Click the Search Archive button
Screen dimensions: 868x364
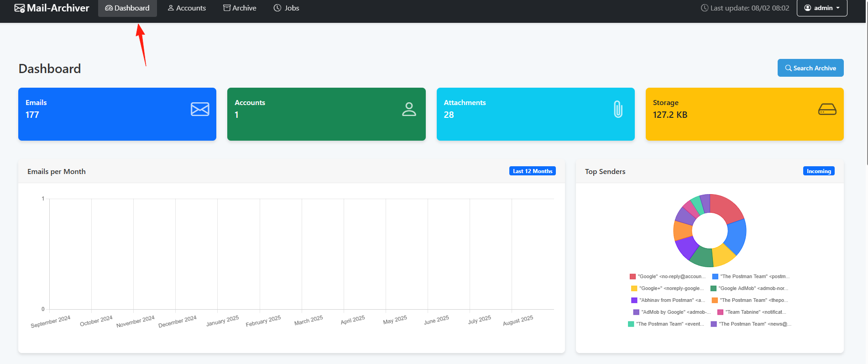(810, 68)
